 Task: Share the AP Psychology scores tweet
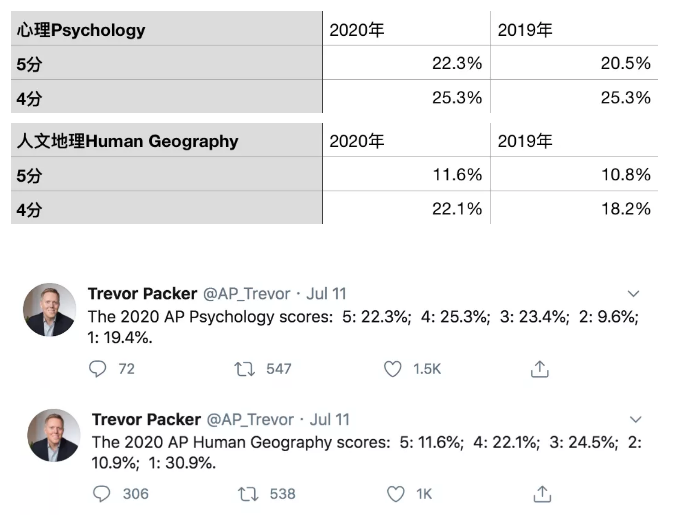(x=539, y=369)
